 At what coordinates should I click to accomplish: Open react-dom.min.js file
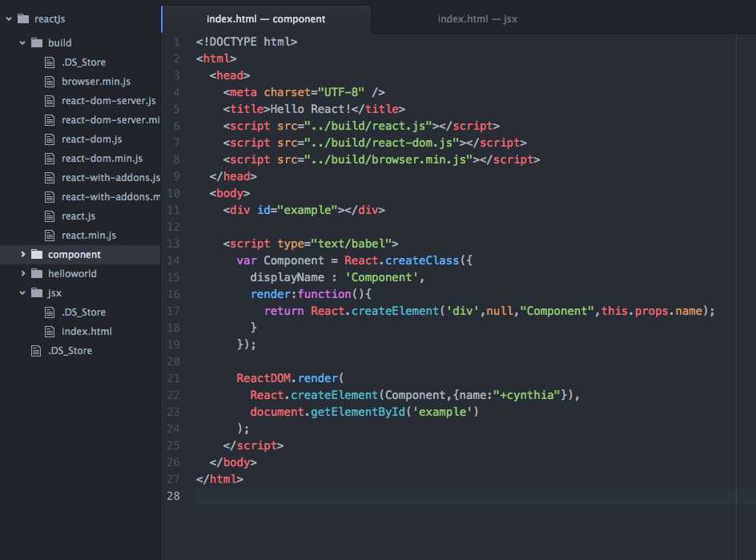point(102,159)
